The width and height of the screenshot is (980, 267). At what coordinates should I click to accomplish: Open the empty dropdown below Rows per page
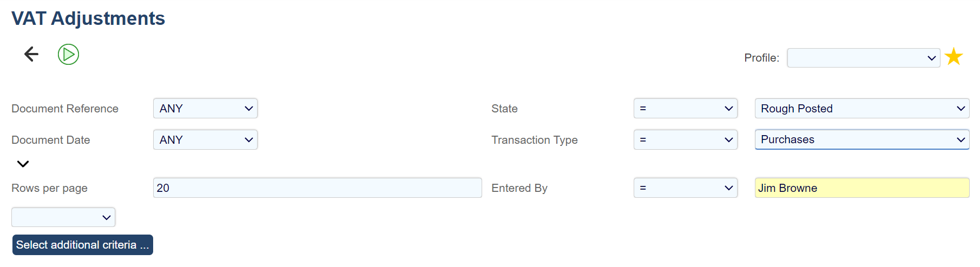tap(63, 217)
